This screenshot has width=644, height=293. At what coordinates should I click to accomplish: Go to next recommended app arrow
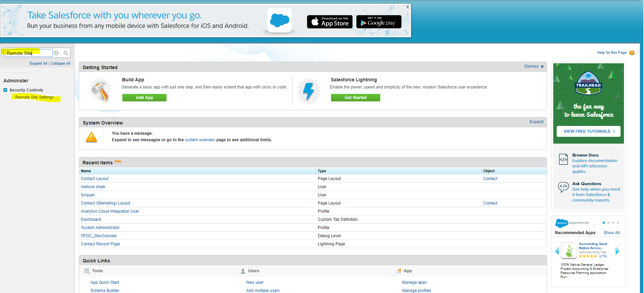[x=617, y=251]
